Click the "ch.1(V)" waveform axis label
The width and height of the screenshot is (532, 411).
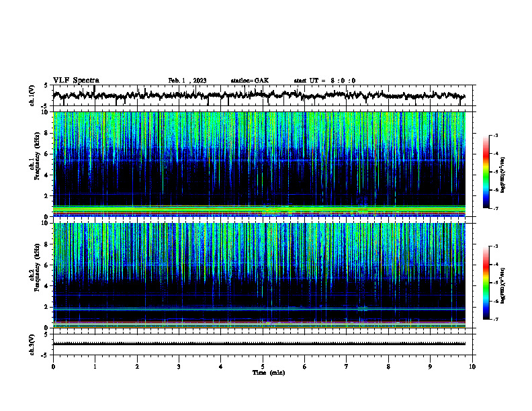point(32,95)
